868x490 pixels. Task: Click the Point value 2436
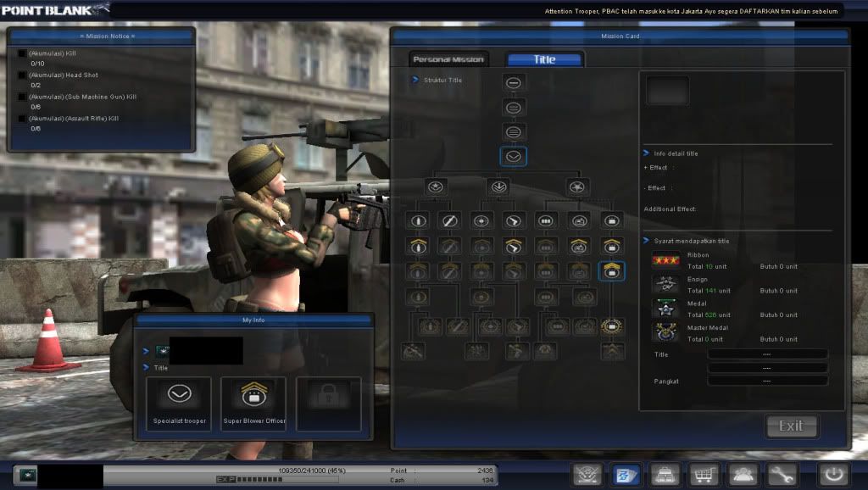click(485, 471)
